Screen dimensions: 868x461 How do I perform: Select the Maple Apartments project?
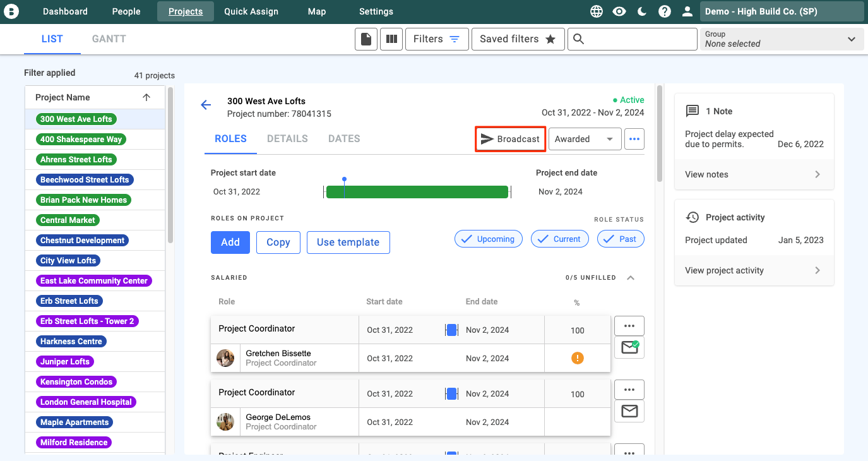tap(74, 422)
